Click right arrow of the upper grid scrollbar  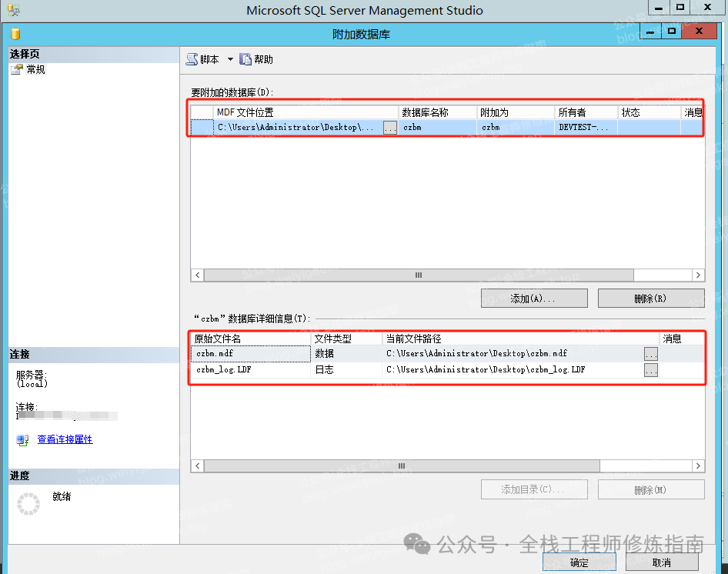698,275
